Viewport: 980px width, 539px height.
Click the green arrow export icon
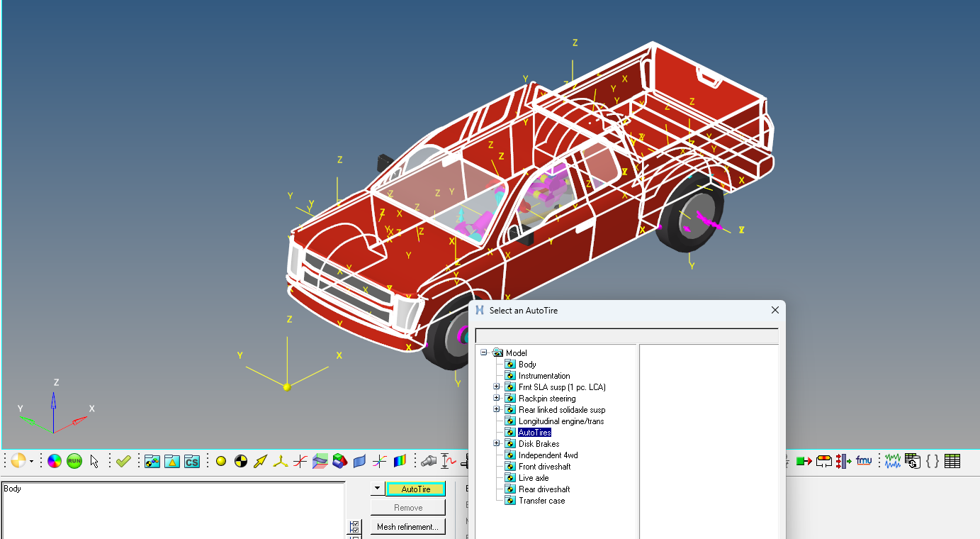(805, 461)
